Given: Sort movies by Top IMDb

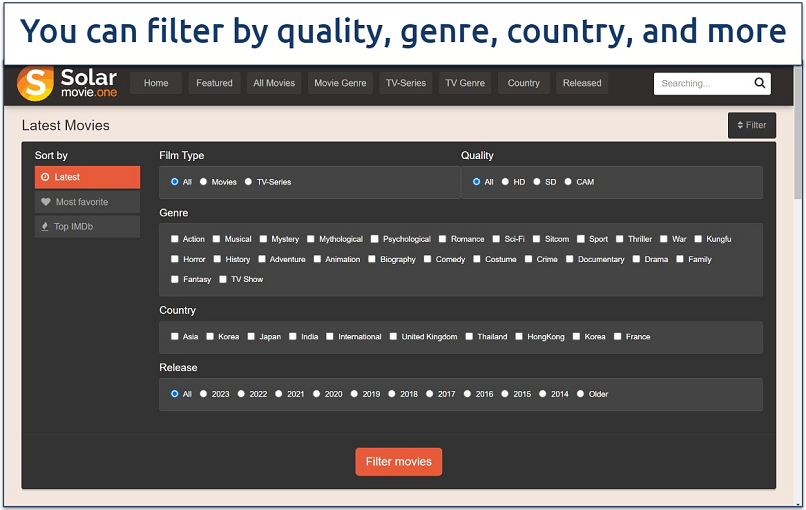Looking at the screenshot, I should (x=87, y=227).
